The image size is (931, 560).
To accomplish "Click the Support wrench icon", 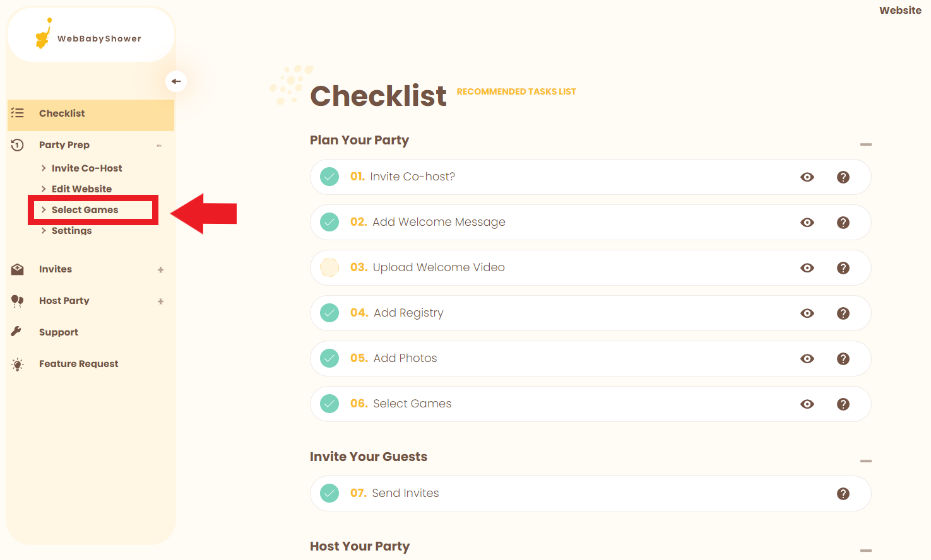I will pos(17,332).
